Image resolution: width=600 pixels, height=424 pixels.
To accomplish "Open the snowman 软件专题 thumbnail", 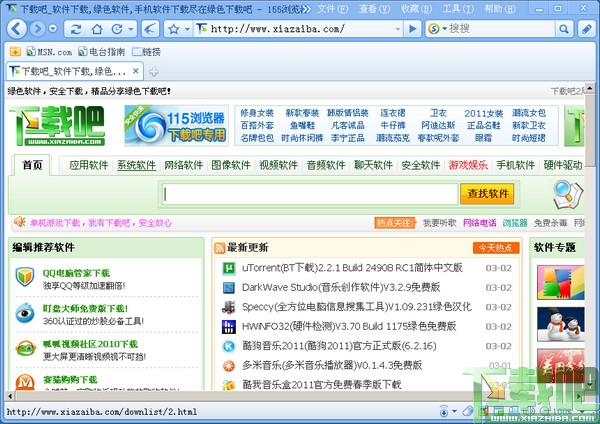I will pyautogui.click(x=561, y=324).
